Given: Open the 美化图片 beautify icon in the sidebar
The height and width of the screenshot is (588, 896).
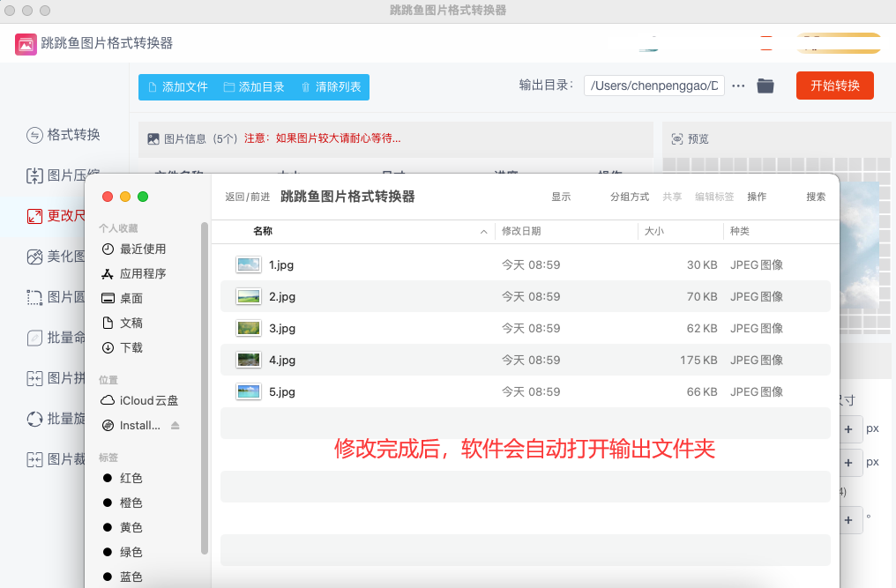Looking at the screenshot, I should tap(34, 257).
